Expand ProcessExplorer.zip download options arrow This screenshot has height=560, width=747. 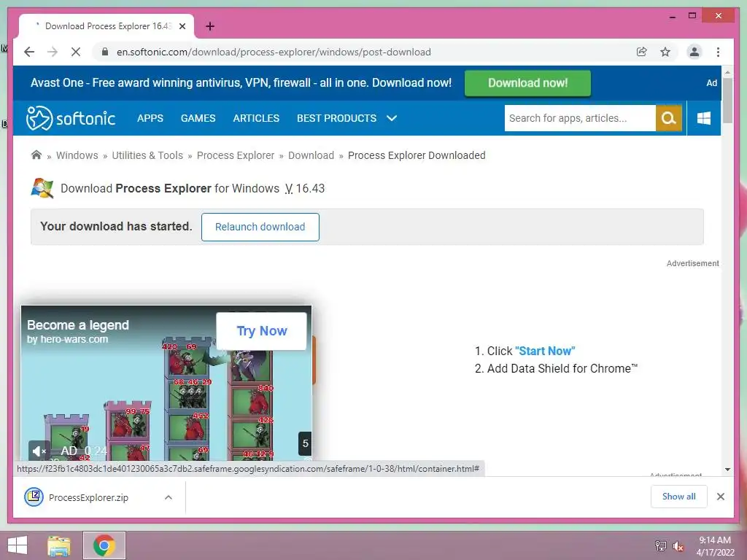[x=169, y=497]
